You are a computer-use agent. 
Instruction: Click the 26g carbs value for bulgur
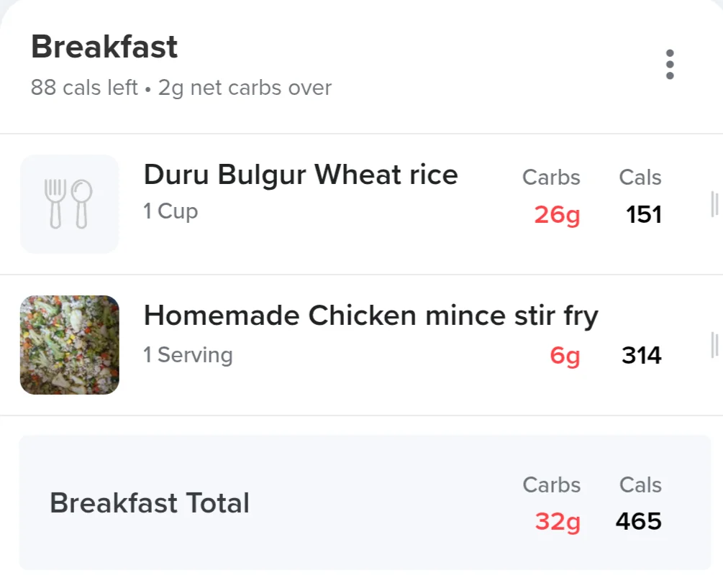click(x=557, y=215)
